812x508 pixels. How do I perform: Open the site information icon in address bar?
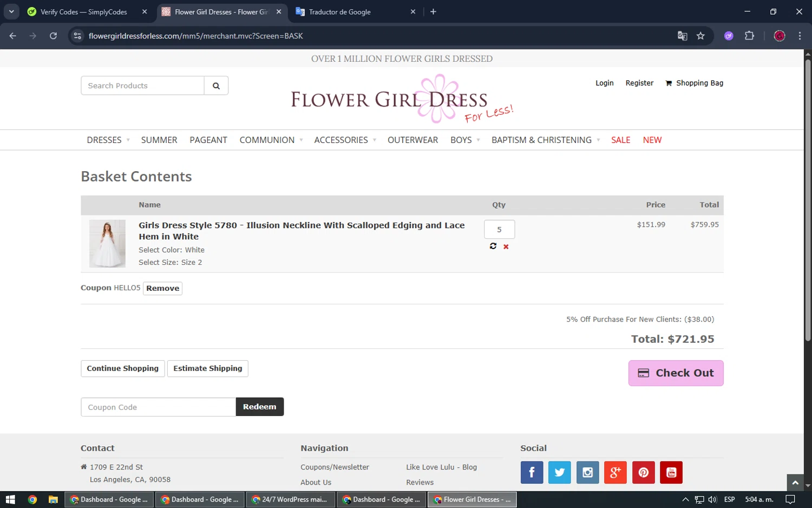coord(77,36)
